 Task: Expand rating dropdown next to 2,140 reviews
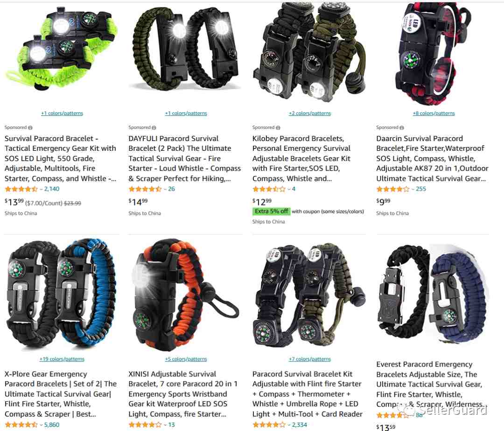tap(41, 189)
